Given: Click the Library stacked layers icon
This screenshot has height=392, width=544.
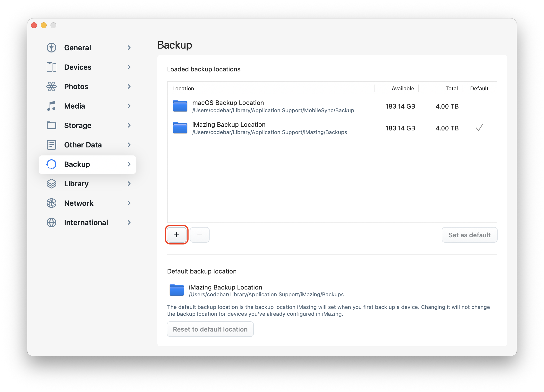Looking at the screenshot, I should coord(51,184).
